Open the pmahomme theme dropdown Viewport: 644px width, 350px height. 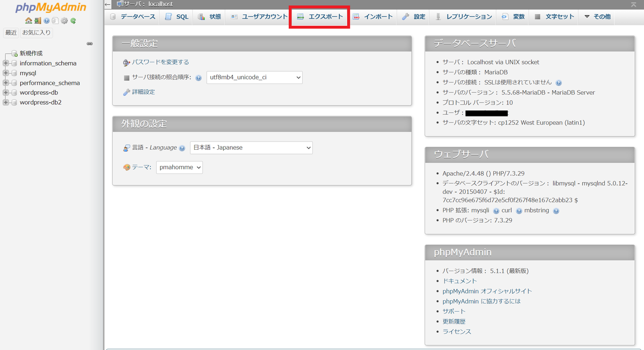pos(180,167)
